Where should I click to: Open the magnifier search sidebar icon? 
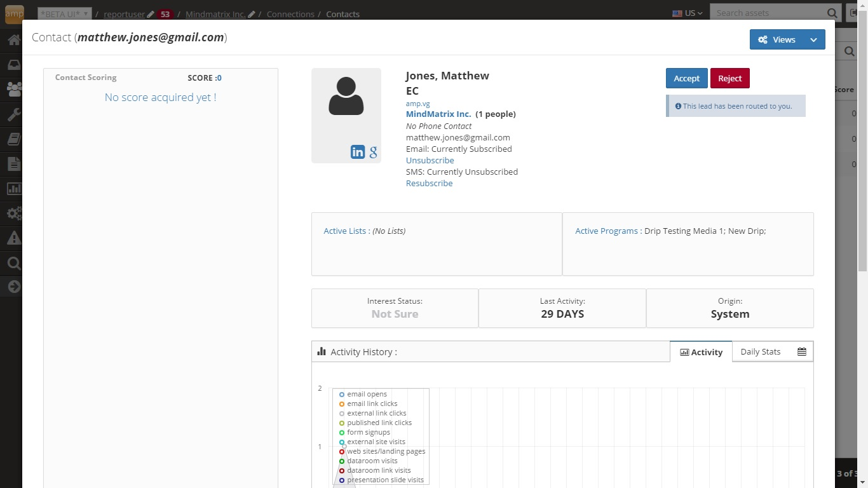[x=13, y=263]
